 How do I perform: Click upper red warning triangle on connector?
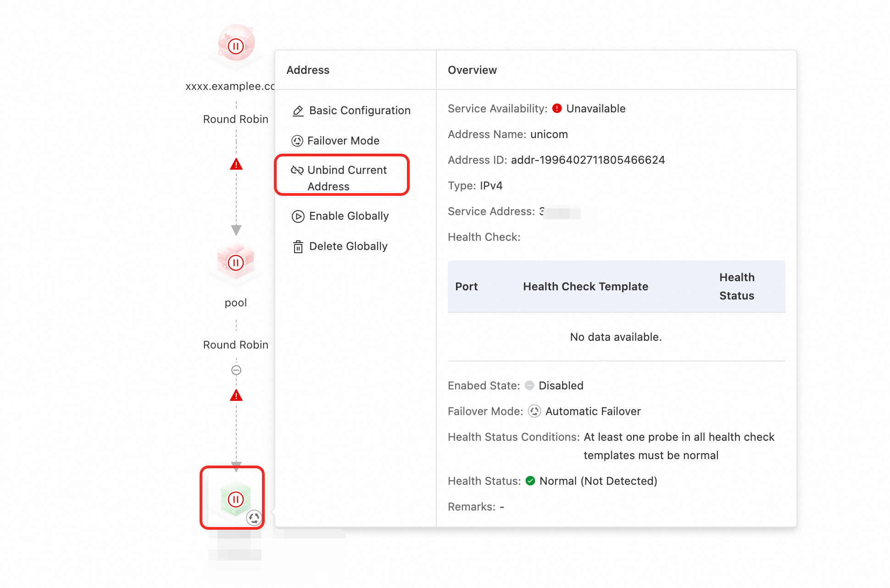coord(236,164)
